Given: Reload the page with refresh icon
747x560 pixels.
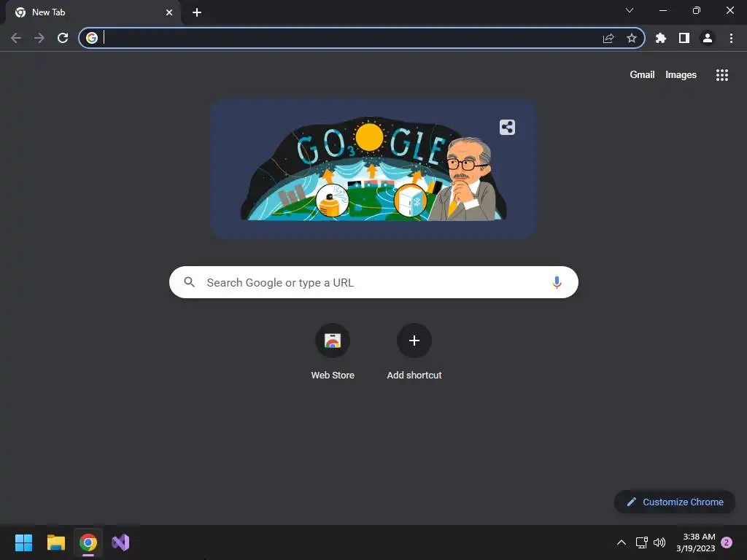Looking at the screenshot, I should pos(63,38).
